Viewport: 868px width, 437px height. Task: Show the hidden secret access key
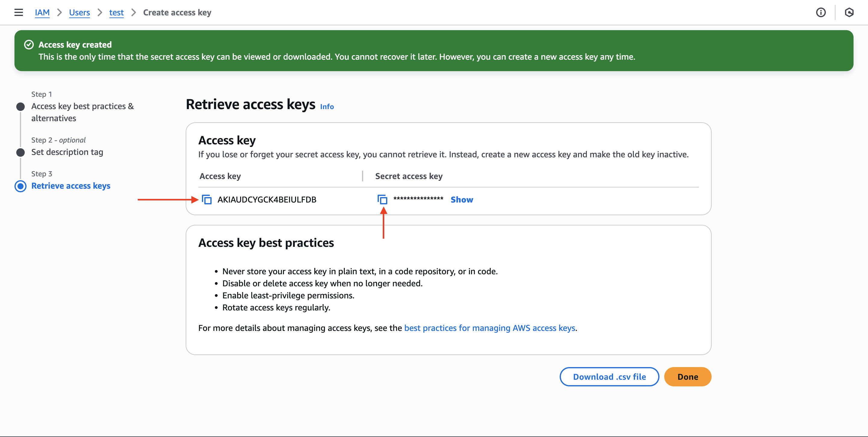[x=462, y=200]
